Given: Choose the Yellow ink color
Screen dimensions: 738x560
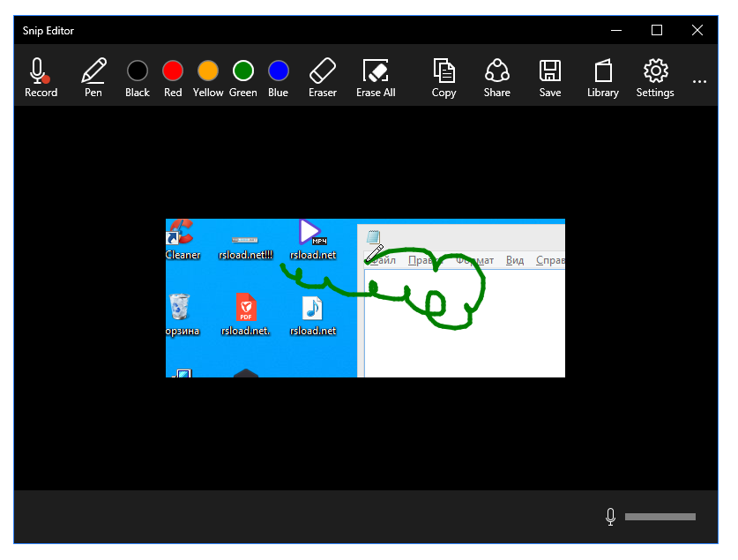Looking at the screenshot, I should 207,78.
